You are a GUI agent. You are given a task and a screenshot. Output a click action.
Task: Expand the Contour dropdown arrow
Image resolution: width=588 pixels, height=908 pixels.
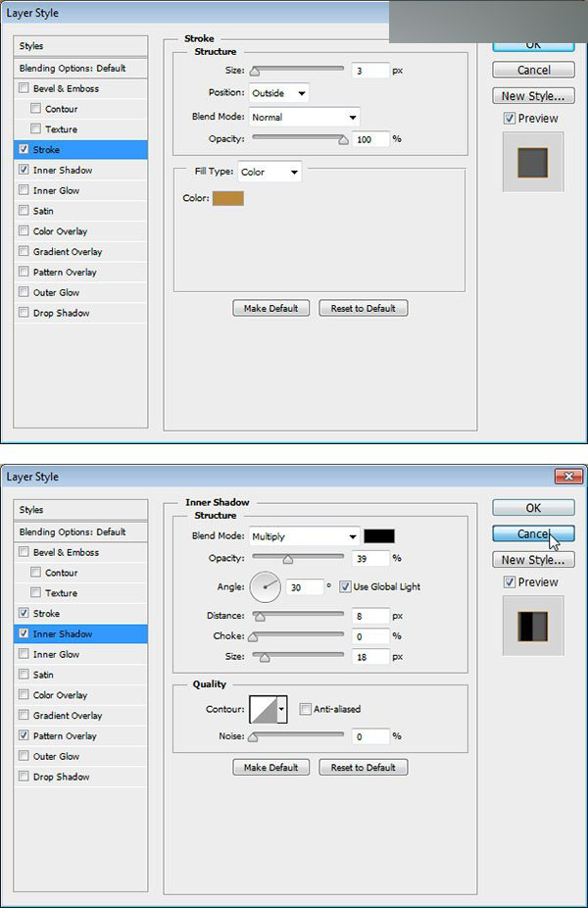[282, 709]
